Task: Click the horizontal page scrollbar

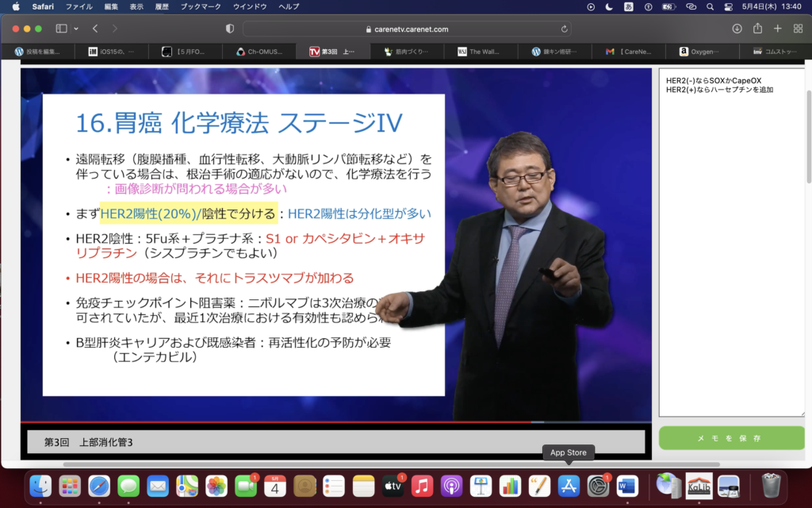Action: 389,464
